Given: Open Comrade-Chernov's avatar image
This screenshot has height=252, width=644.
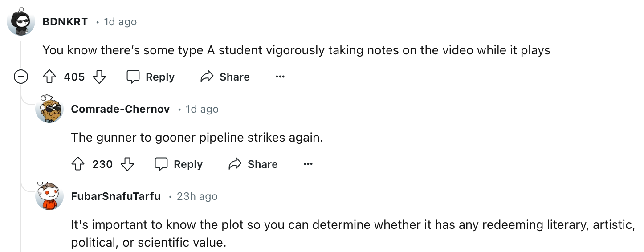Looking at the screenshot, I should [x=49, y=109].
